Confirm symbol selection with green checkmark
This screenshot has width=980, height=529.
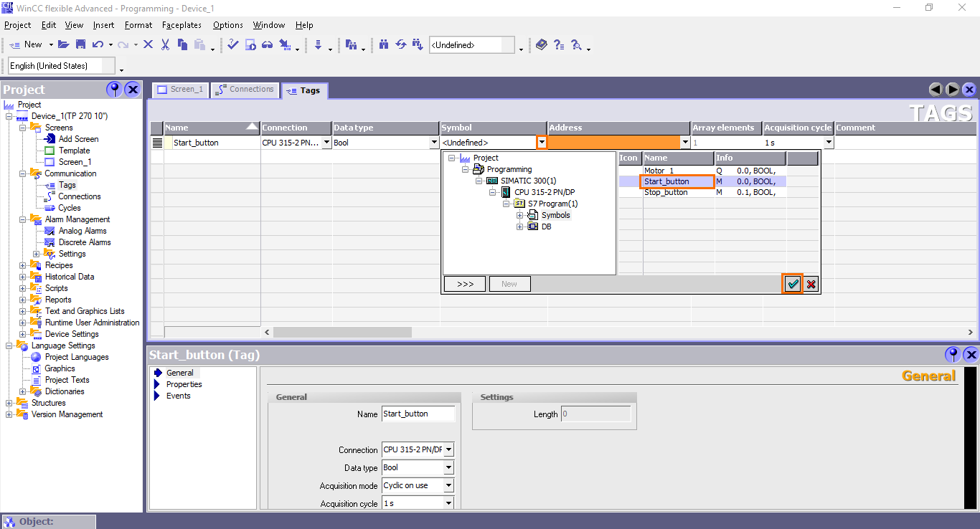[793, 284]
